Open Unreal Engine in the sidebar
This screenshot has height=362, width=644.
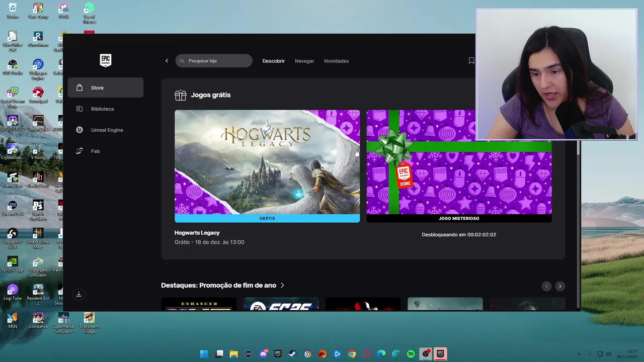tap(106, 130)
